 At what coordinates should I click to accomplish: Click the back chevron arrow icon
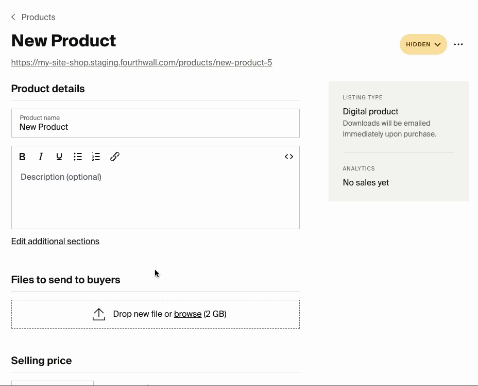(13, 17)
